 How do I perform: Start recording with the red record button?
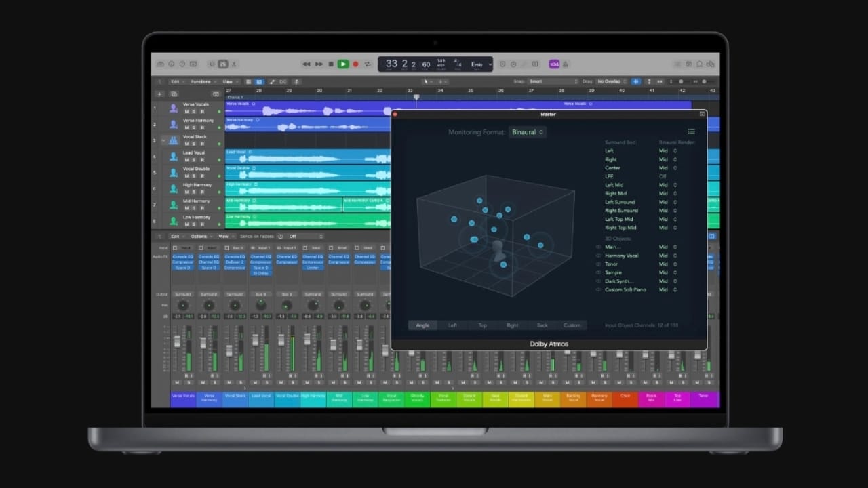[355, 64]
